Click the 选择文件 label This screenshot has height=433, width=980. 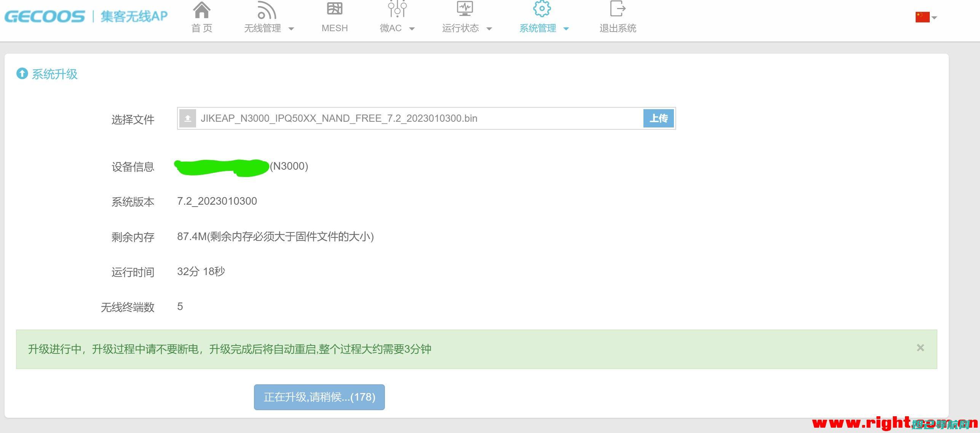[133, 119]
